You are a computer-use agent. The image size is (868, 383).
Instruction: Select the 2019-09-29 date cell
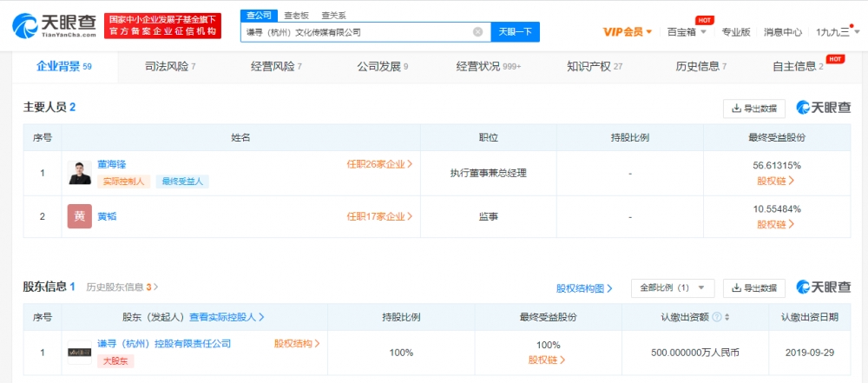coord(809,352)
